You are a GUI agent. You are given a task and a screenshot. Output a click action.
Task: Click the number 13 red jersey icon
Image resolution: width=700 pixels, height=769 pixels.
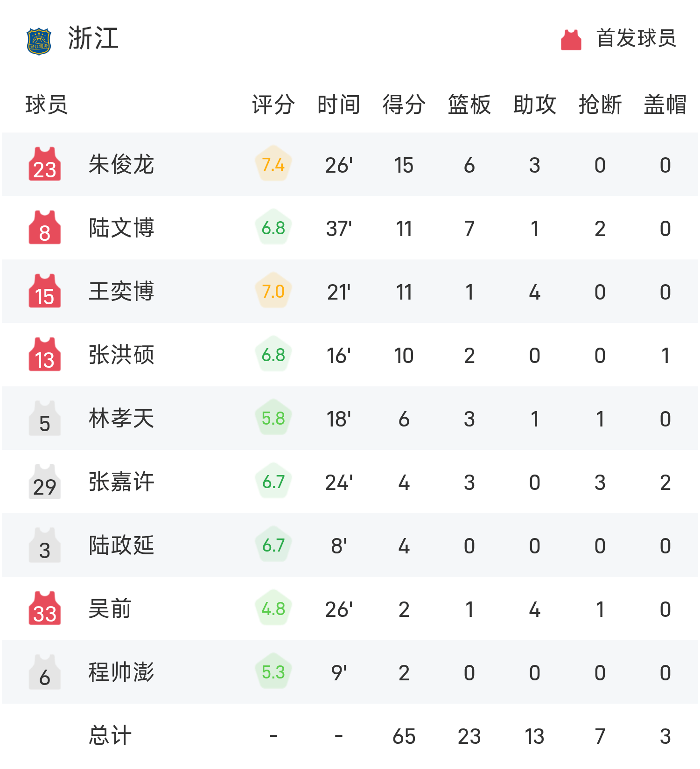pyautogui.click(x=45, y=355)
